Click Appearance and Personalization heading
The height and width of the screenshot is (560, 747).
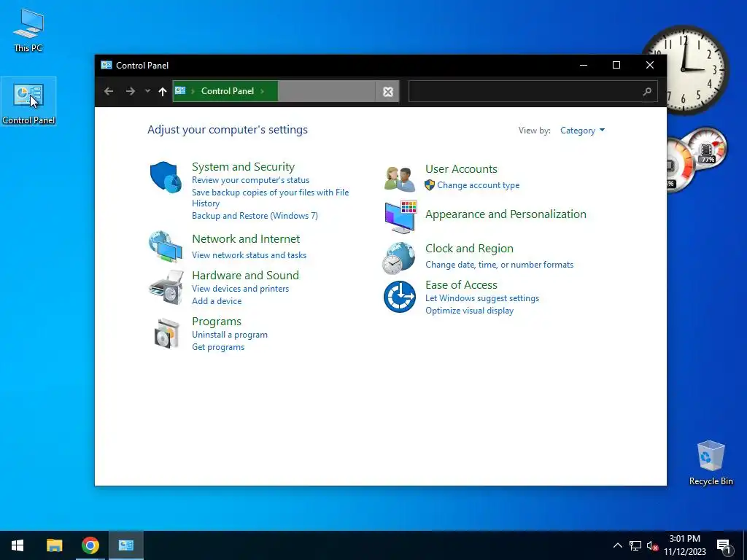tap(506, 214)
